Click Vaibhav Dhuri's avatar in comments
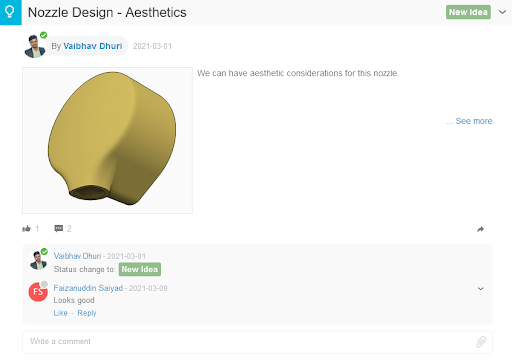The width and height of the screenshot is (512, 364). tap(38, 260)
